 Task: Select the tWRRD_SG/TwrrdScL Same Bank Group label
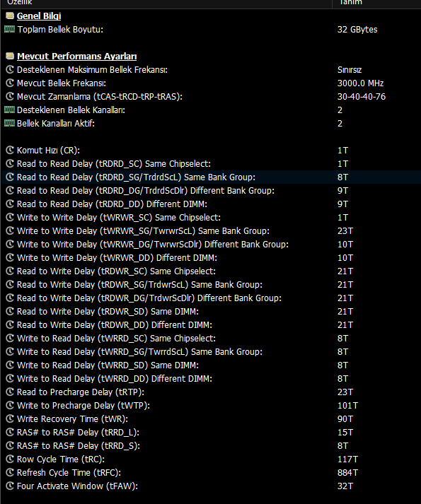[139, 352]
